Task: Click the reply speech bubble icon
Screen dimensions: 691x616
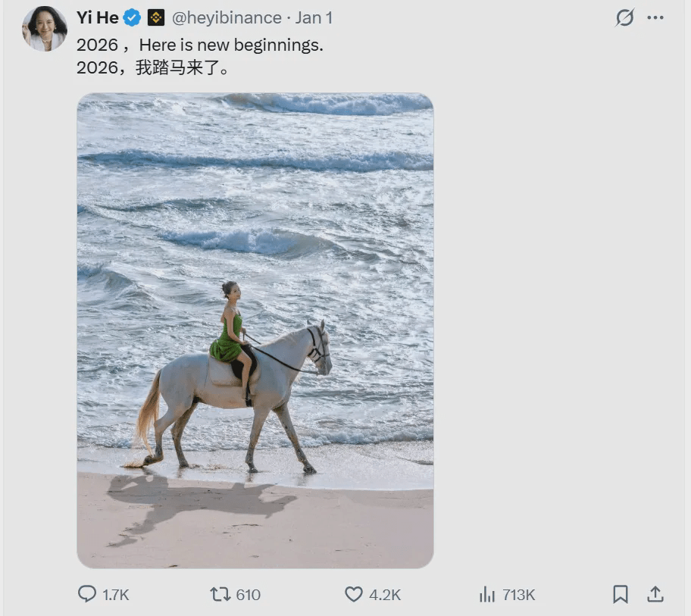Action: pos(87,594)
